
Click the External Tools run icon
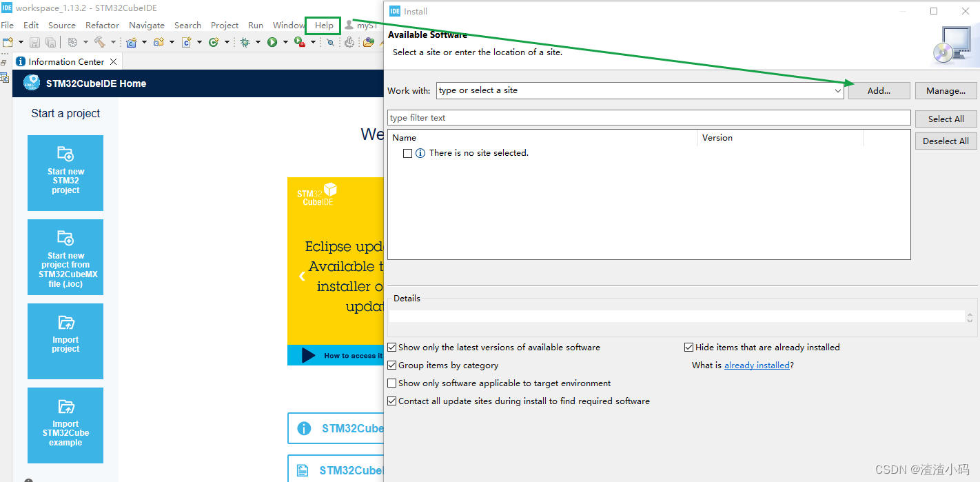coord(300,42)
